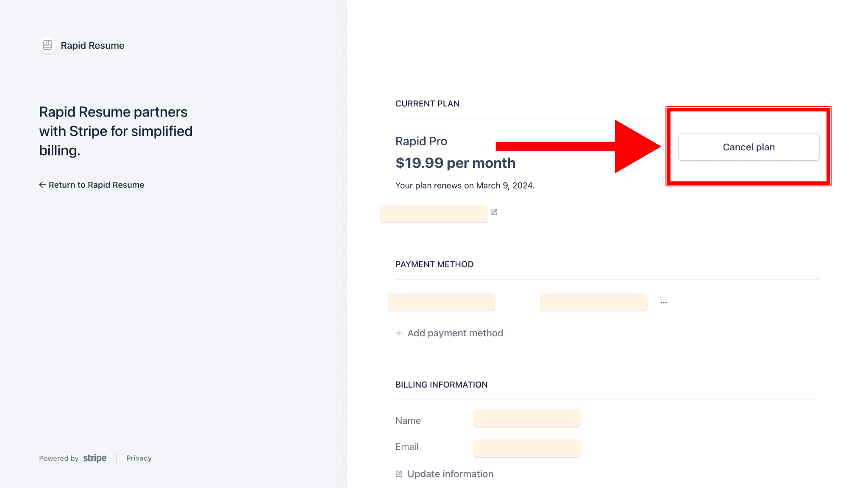
Task: Click the pencil icon beside Update information
Action: coord(399,474)
